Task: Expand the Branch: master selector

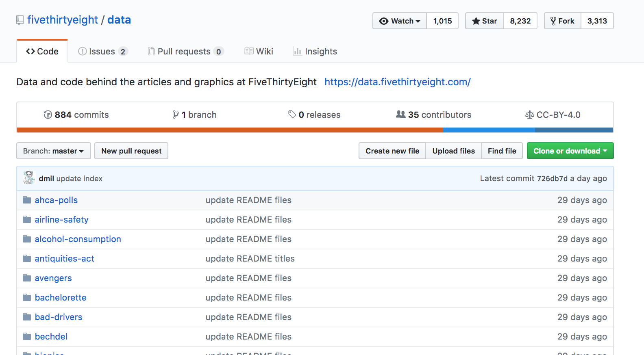Action: point(53,151)
